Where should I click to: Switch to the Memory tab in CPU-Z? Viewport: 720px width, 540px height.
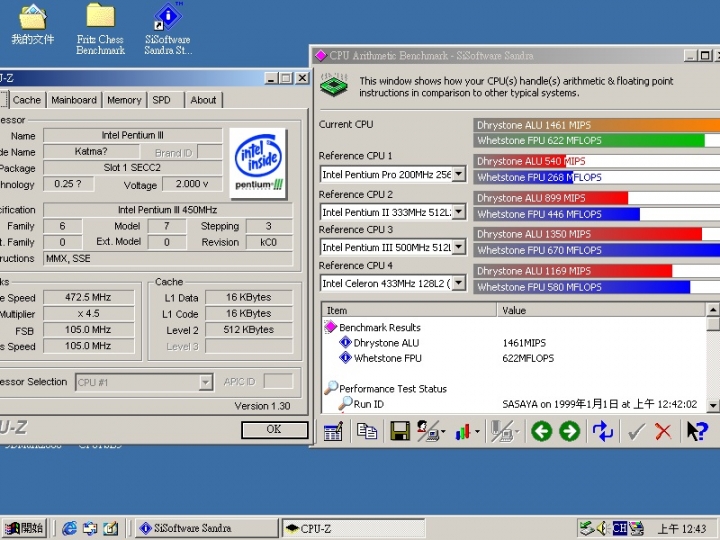tap(124, 100)
